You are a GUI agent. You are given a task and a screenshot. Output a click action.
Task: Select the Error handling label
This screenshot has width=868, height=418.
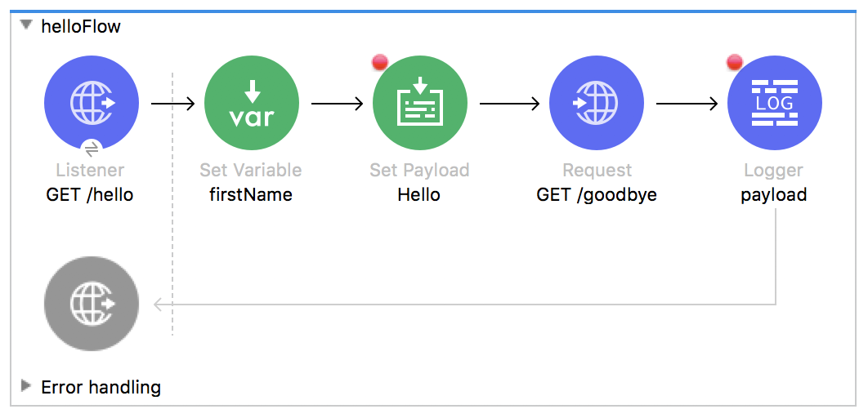click(101, 387)
